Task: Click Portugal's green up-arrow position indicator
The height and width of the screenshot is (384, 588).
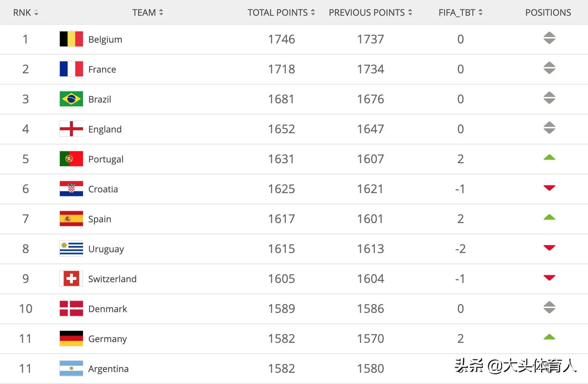Action: (549, 158)
